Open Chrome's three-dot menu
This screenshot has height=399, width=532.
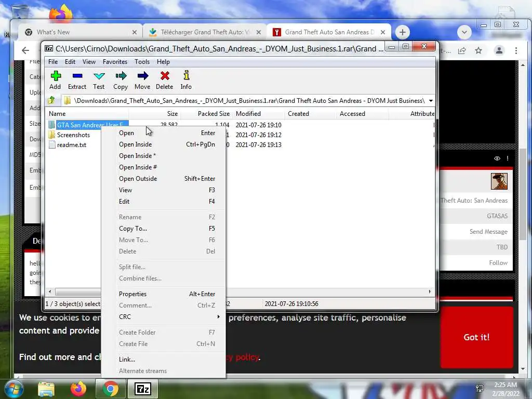516,50
